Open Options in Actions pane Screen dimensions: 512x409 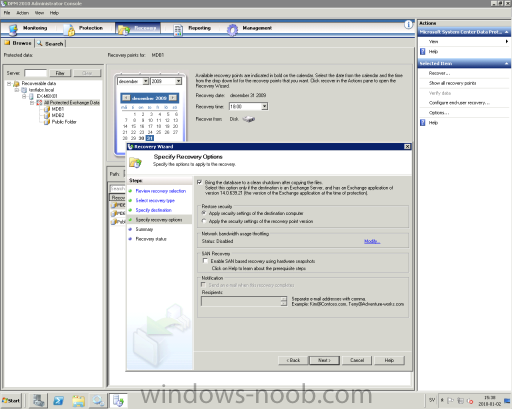(439, 113)
